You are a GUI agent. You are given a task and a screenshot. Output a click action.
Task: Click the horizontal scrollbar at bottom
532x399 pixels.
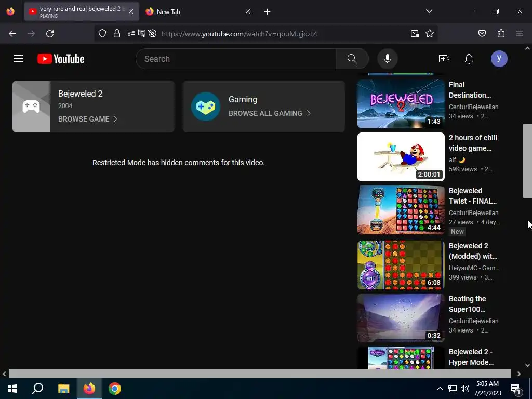click(260, 374)
